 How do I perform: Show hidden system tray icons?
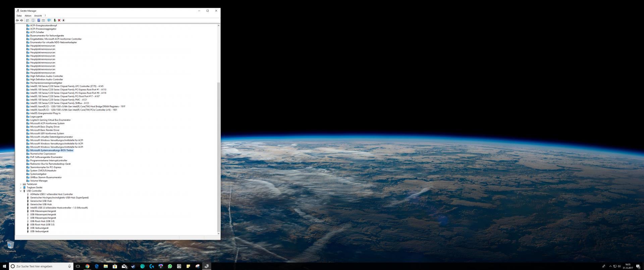(x=610, y=266)
